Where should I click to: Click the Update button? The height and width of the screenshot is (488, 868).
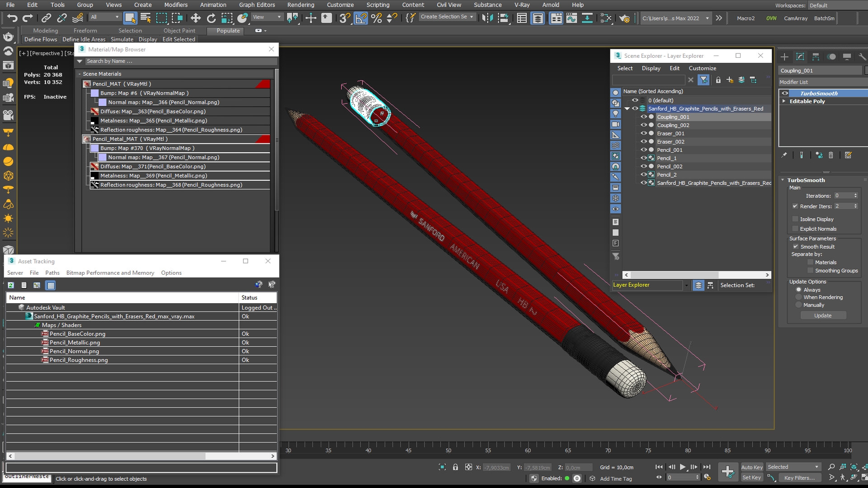pyautogui.click(x=823, y=315)
